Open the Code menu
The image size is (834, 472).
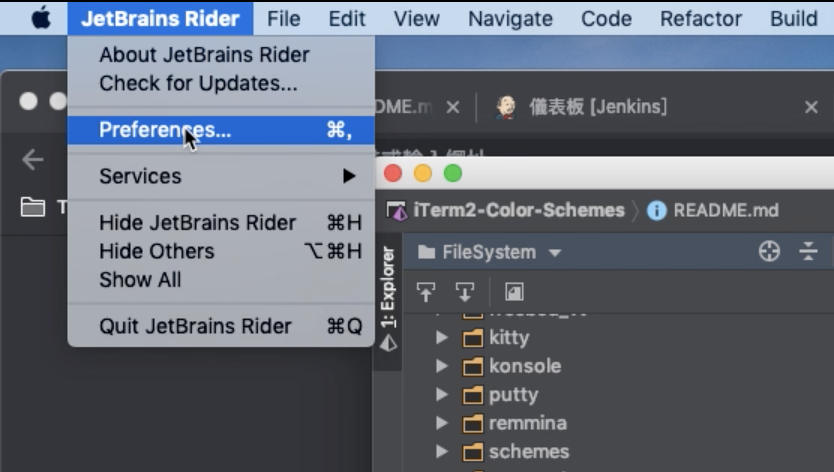pyautogui.click(x=606, y=19)
